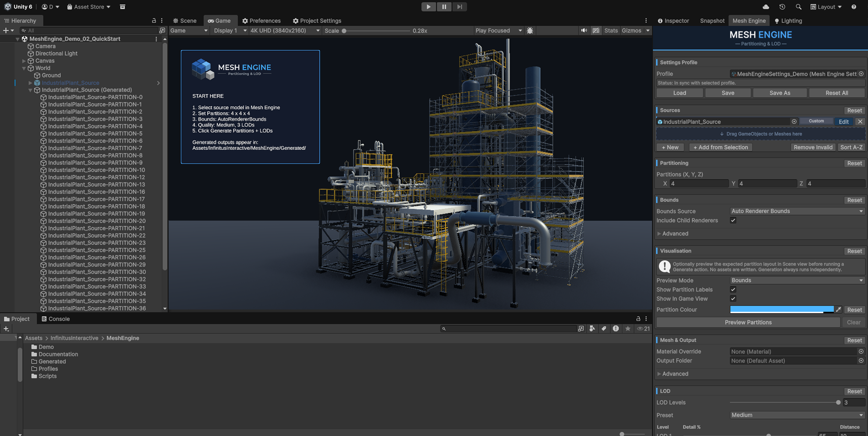Open the Hierarchy panel options menu
This screenshot has height=436, width=868.
click(162, 21)
